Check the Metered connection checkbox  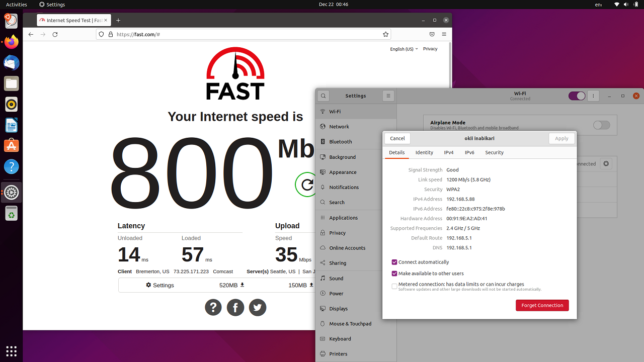(394, 286)
